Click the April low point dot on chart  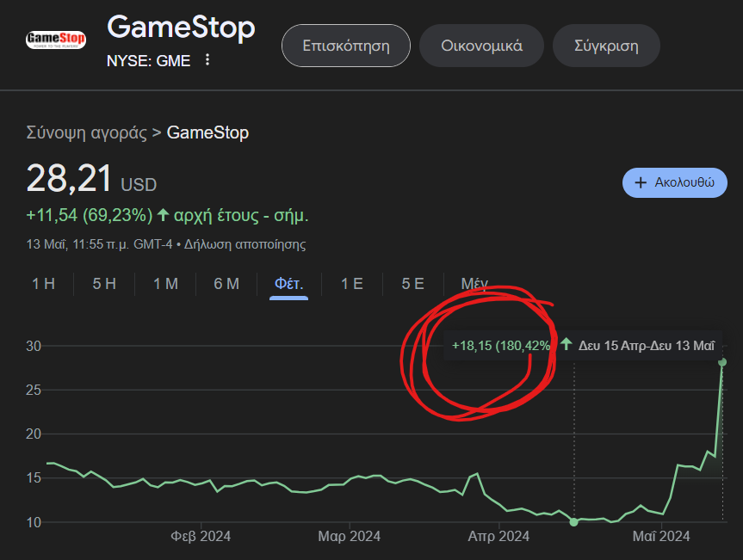point(574,521)
